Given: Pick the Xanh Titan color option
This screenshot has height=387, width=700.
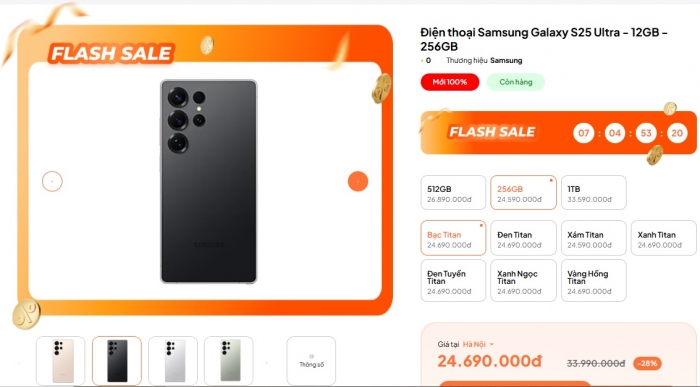Looking at the screenshot, I should pos(664,238).
